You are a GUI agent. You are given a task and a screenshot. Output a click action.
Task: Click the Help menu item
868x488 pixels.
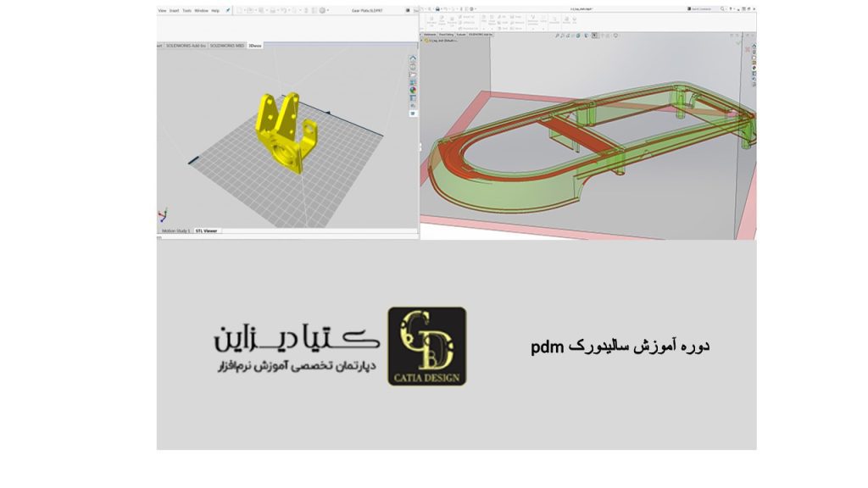tap(215, 10)
